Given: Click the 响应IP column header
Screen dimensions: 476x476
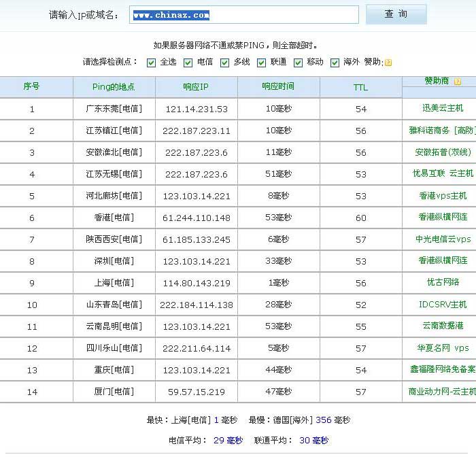Looking at the screenshot, I should (x=196, y=87).
